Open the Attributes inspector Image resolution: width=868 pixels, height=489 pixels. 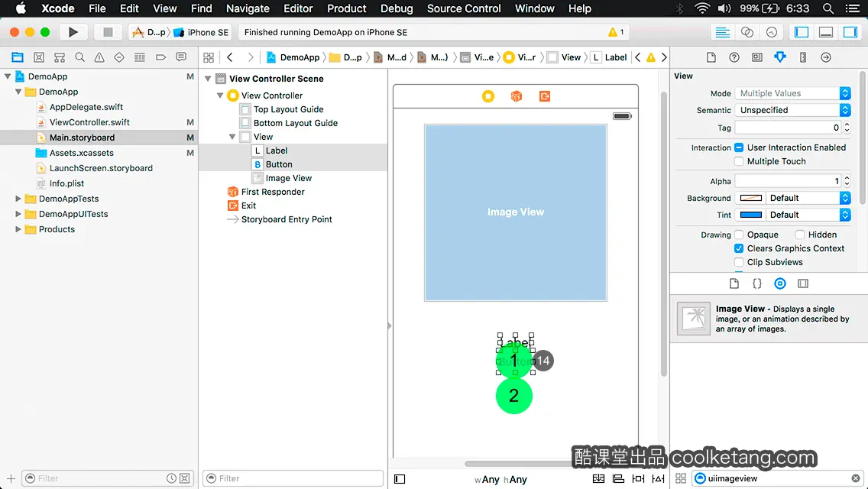[x=780, y=57]
